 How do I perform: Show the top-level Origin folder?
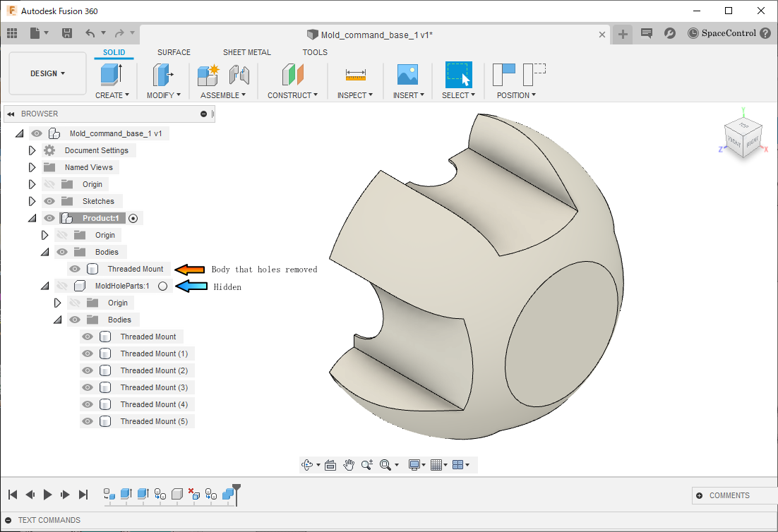(49, 184)
